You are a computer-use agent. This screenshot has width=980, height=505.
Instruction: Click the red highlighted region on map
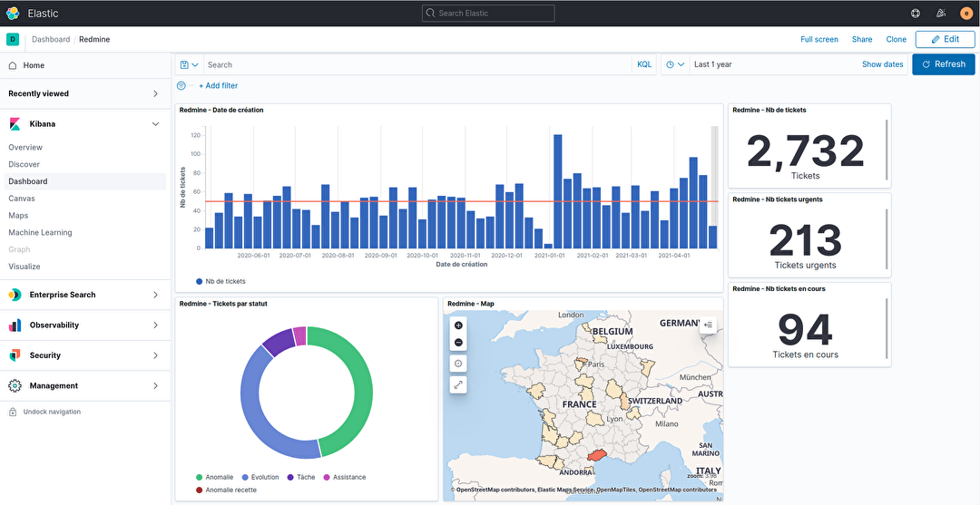coord(598,456)
